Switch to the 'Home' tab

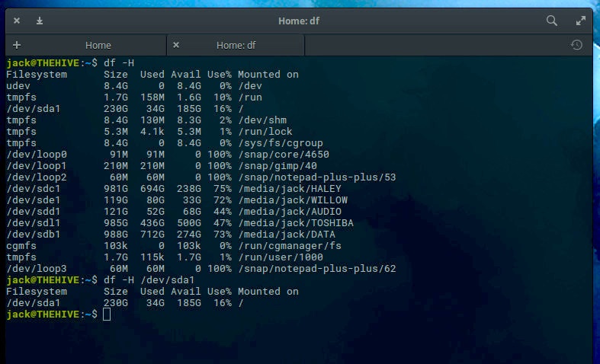[x=98, y=45]
